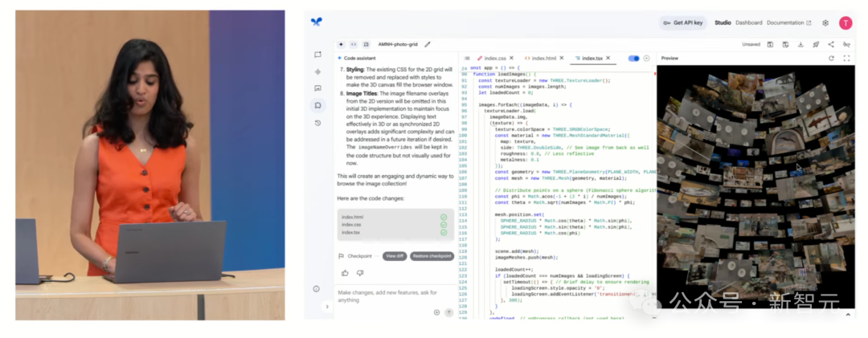Viewport: 868px width, 338px height.
Task: Click the green checkmark next to index.html
Action: tap(444, 218)
